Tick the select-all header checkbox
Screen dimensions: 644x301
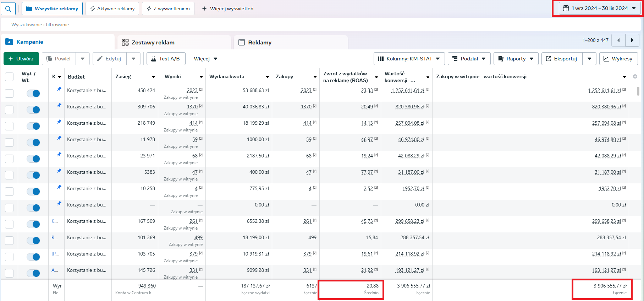click(9, 77)
